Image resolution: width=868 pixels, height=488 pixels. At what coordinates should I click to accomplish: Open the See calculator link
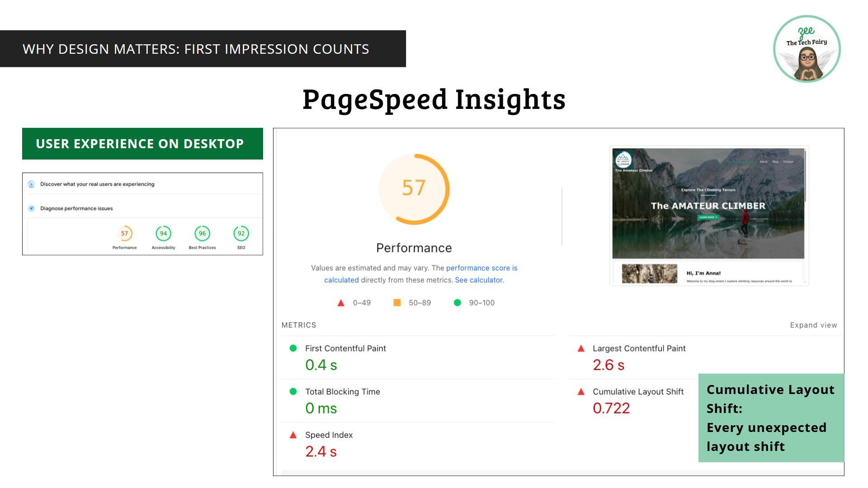479,280
